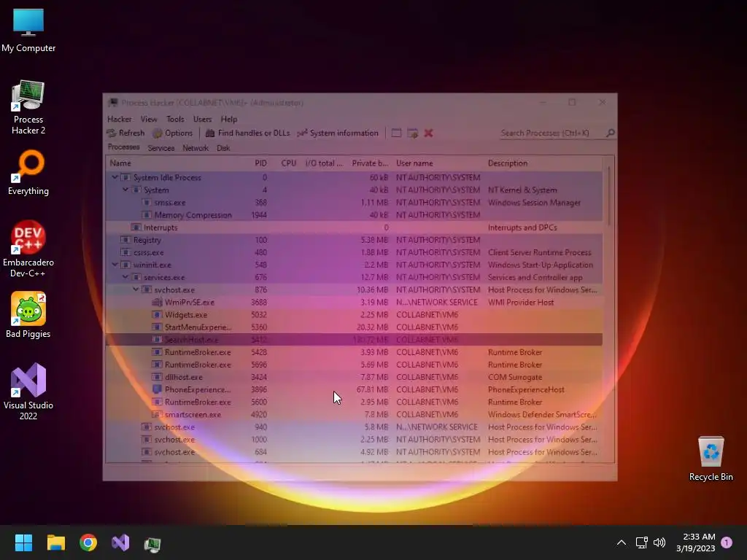Select the csrss.exe process row

pos(354,252)
